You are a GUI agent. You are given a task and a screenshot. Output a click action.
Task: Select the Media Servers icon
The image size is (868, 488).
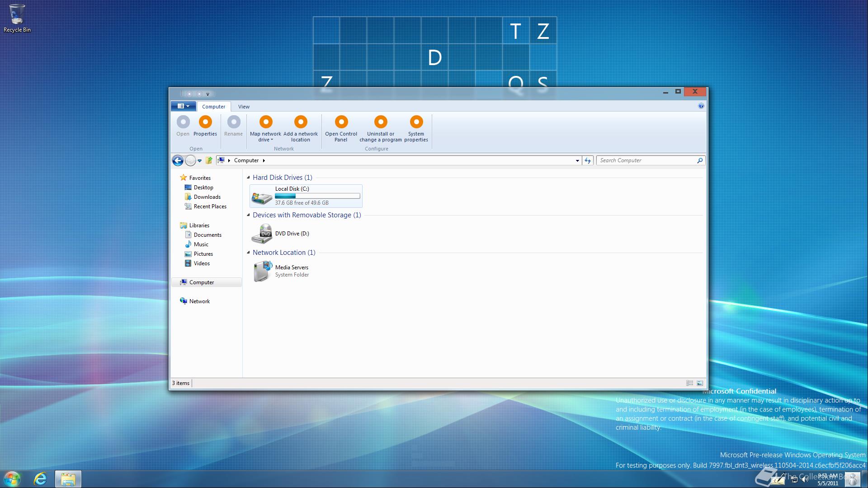(x=263, y=271)
